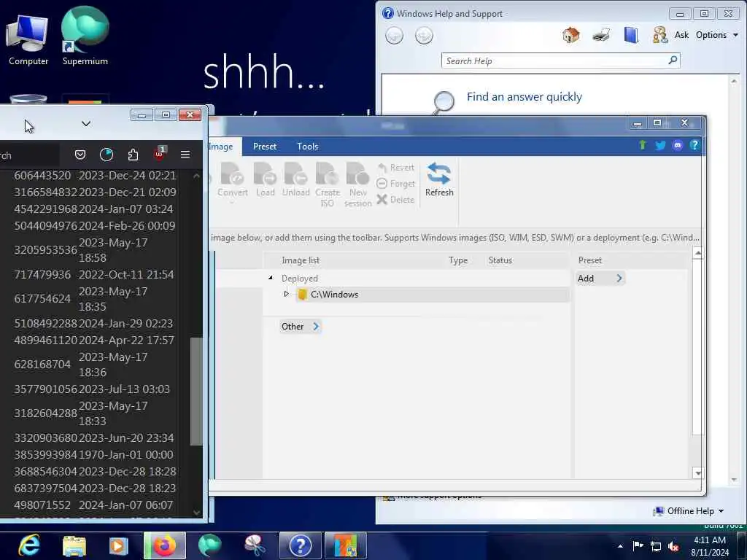Switch to Firefox on the taskbar

point(165,545)
